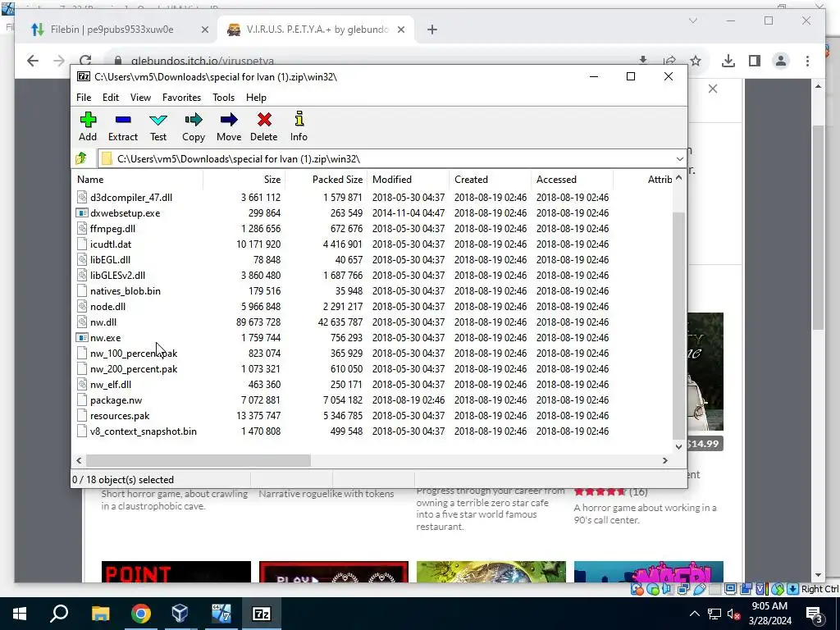Click the horizontal scrollbar thumb in 7-Zip
This screenshot has height=630, width=840.
[199, 461]
